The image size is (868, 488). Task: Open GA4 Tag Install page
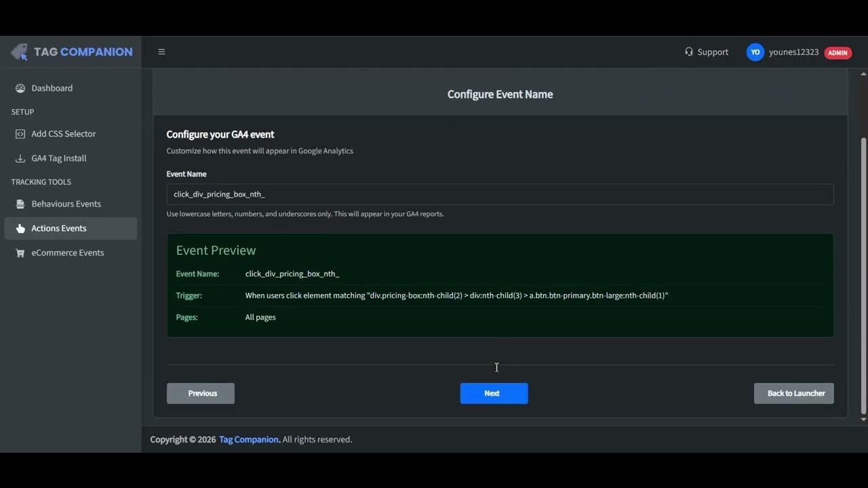71,159
